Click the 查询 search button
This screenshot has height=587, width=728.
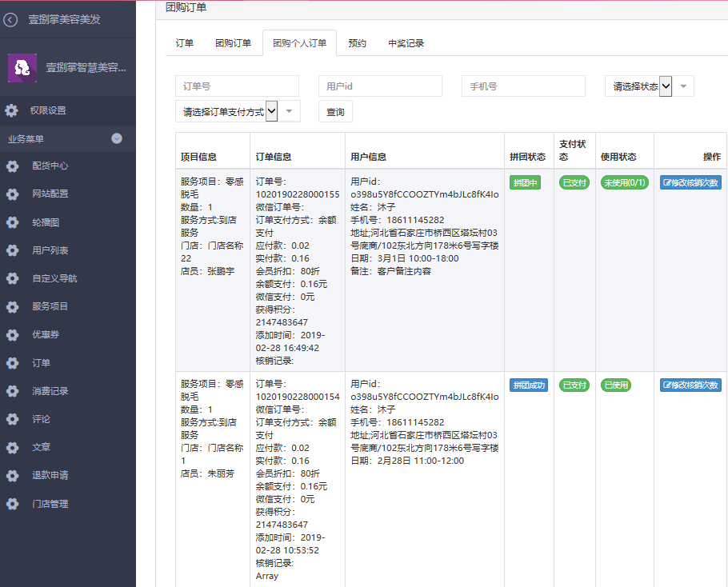click(335, 111)
